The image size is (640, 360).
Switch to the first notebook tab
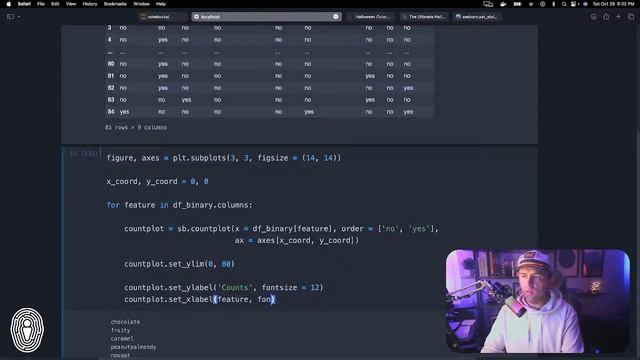tap(161, 17)
